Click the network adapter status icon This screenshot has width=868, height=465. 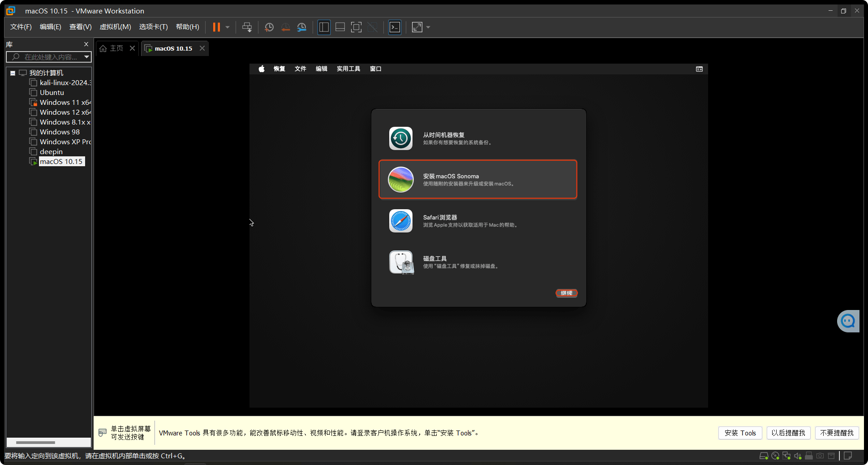click(x=786, y=456)
